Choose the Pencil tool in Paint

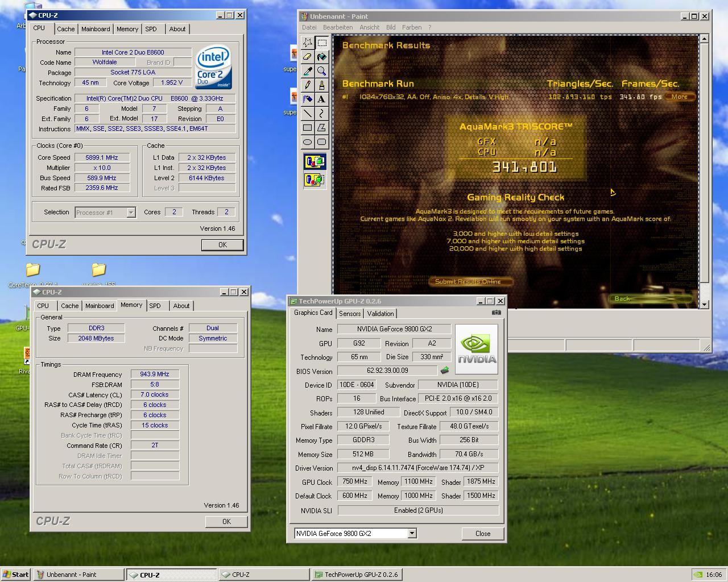(308, 85)
